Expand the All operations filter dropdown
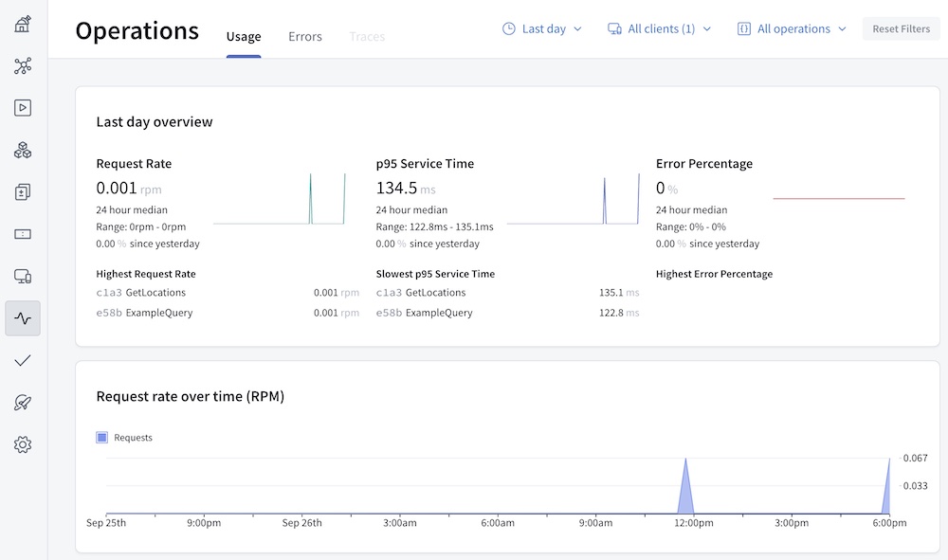The width and height of the screenshot is (948, 560). point(792,29)
